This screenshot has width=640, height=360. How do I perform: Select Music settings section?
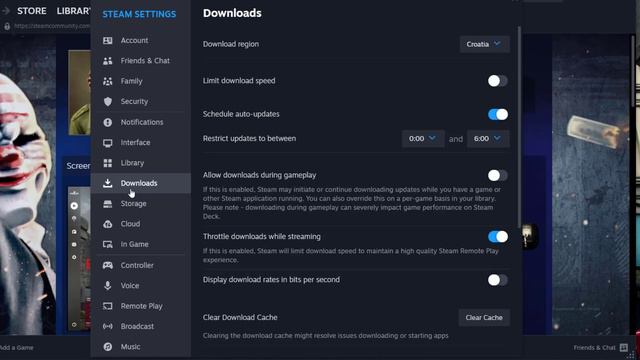141,347
